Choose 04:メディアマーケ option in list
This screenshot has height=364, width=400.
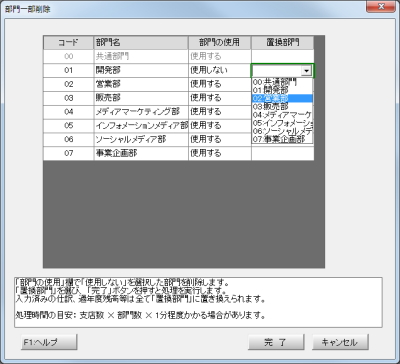(x=282, y=115)
